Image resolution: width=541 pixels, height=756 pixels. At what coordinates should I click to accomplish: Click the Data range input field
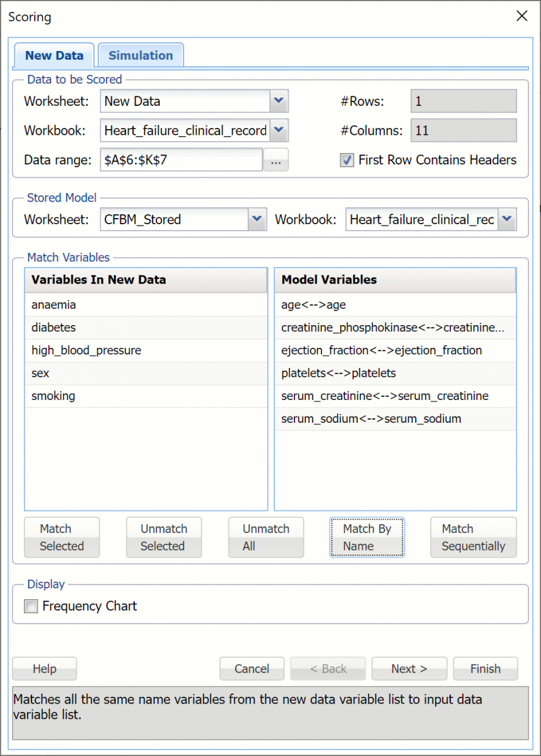coord(180,160)
